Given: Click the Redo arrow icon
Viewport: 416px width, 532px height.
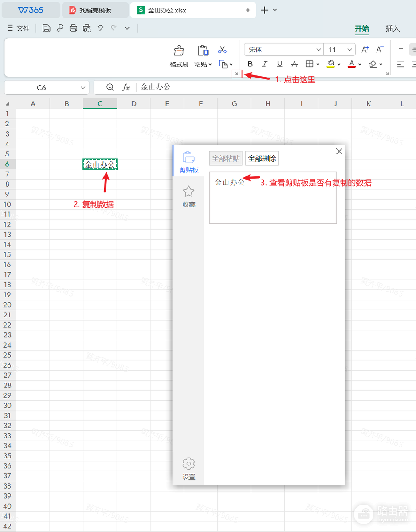Looking at the screenshot, I should click(x=114, y=28).
